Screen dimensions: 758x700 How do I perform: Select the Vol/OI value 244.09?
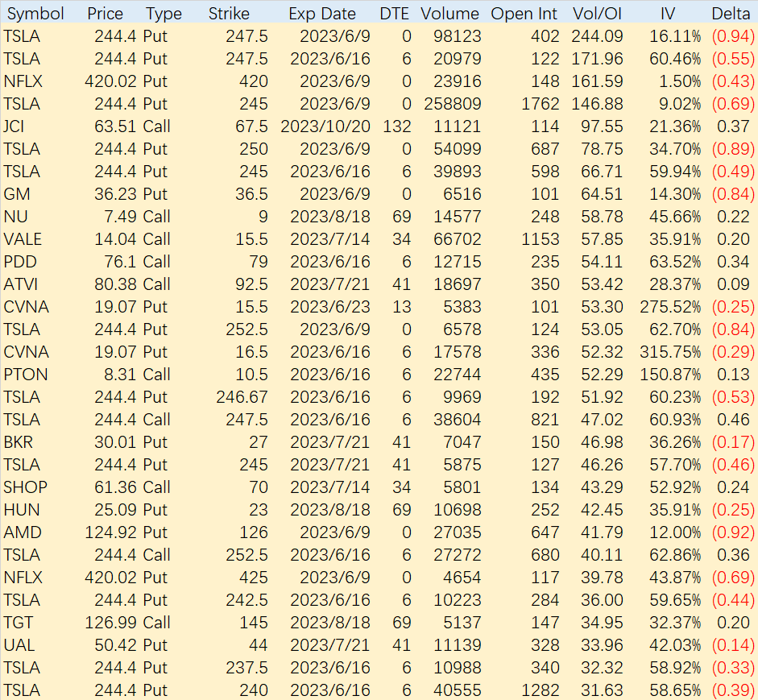pyautogui.click(x=597, y=36)
